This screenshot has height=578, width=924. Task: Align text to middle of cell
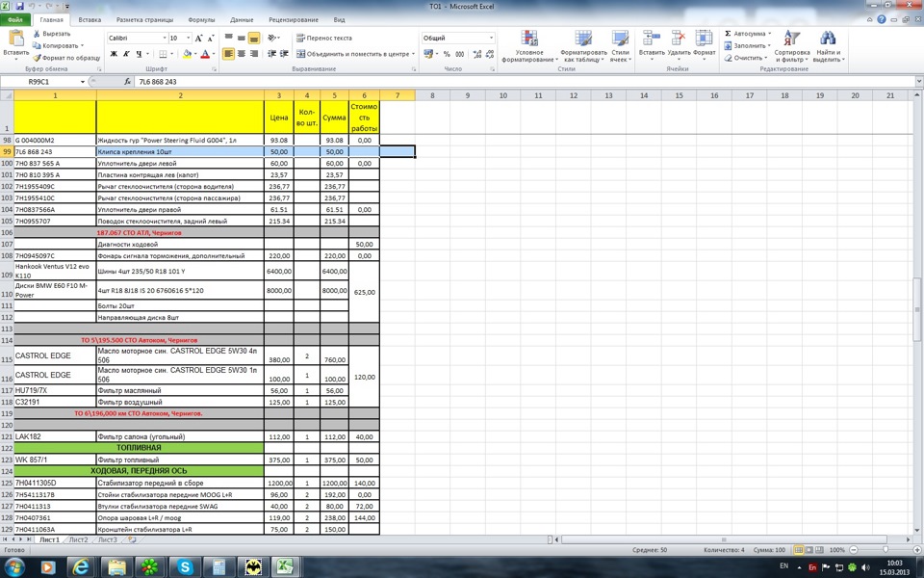(241, 38)
